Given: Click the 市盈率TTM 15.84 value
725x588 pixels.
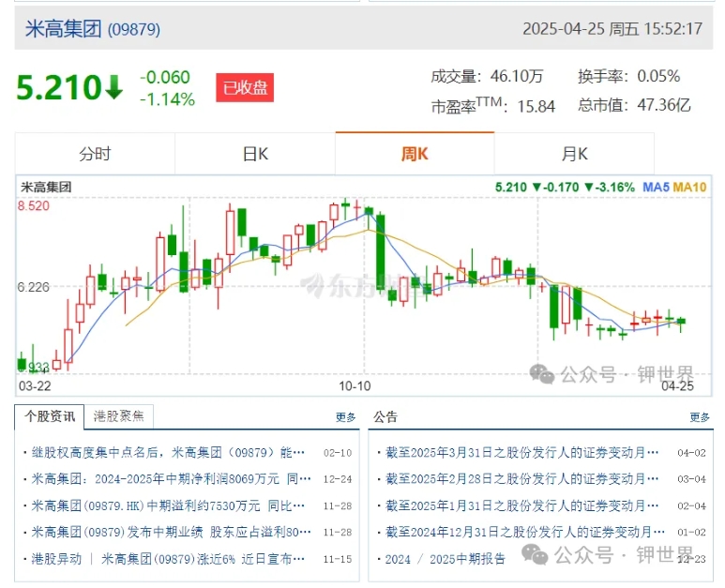Looking at the screenshot, I should [x=536, y=106].
